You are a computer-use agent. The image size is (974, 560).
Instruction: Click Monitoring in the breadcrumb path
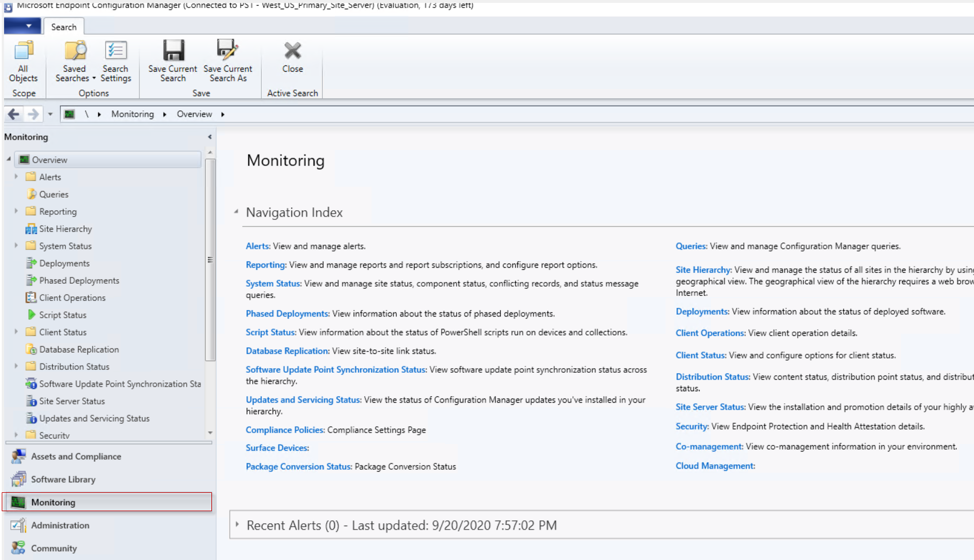133,114
